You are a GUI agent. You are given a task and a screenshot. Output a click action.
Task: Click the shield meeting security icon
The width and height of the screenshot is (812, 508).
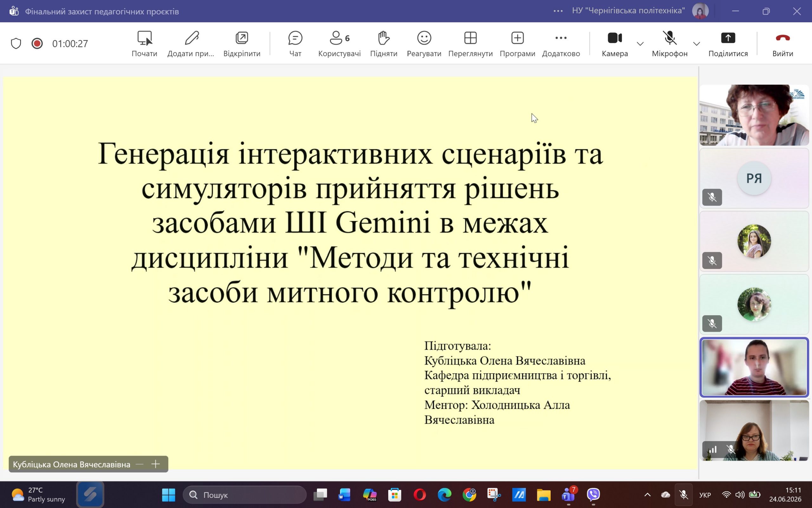(x=16, y=43)
